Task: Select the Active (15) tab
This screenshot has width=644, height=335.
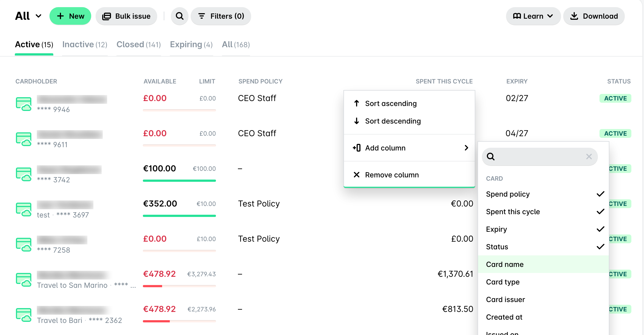Action: tap(34, 44)
